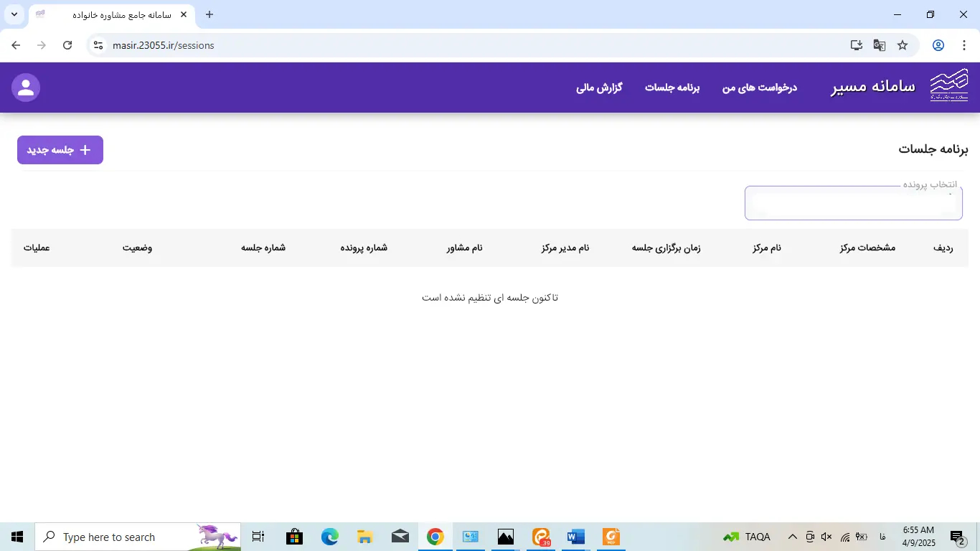The height and width of the screenshot is (551, 980).
Task: Open the TAQA stock widget in taskbar
Action: tap(747, 537)
